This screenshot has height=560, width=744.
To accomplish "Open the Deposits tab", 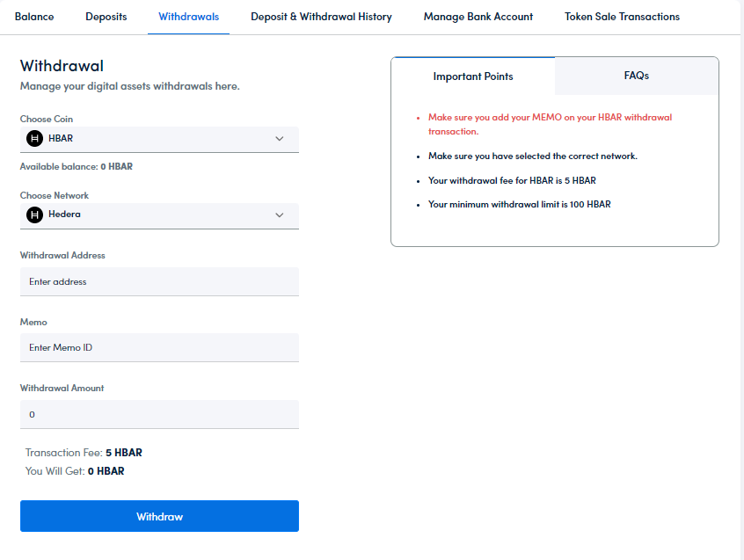I will tap(106, 17).
